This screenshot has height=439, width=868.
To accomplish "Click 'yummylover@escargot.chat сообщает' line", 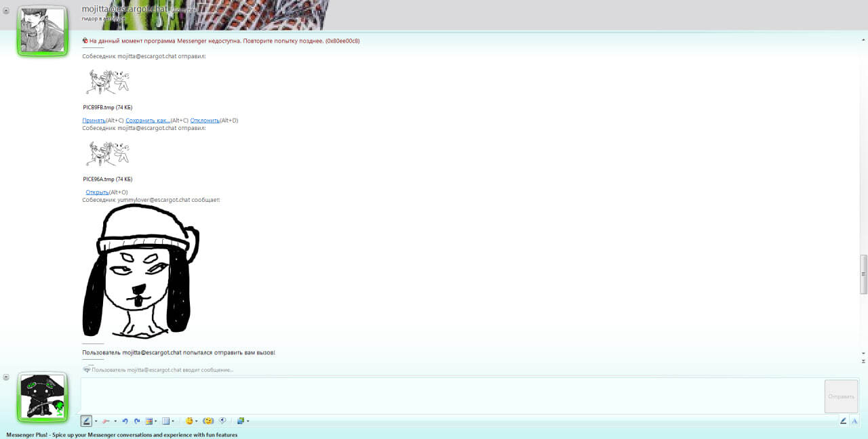I will 151,200.
